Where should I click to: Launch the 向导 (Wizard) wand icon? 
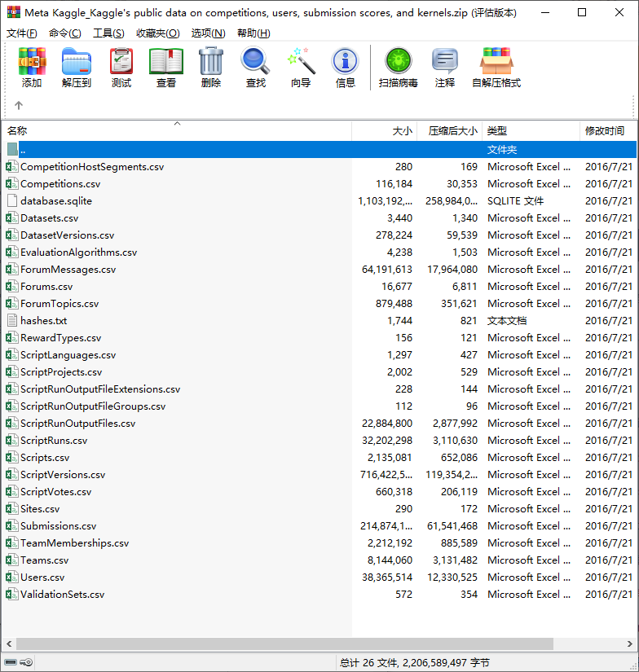(301, 63)
